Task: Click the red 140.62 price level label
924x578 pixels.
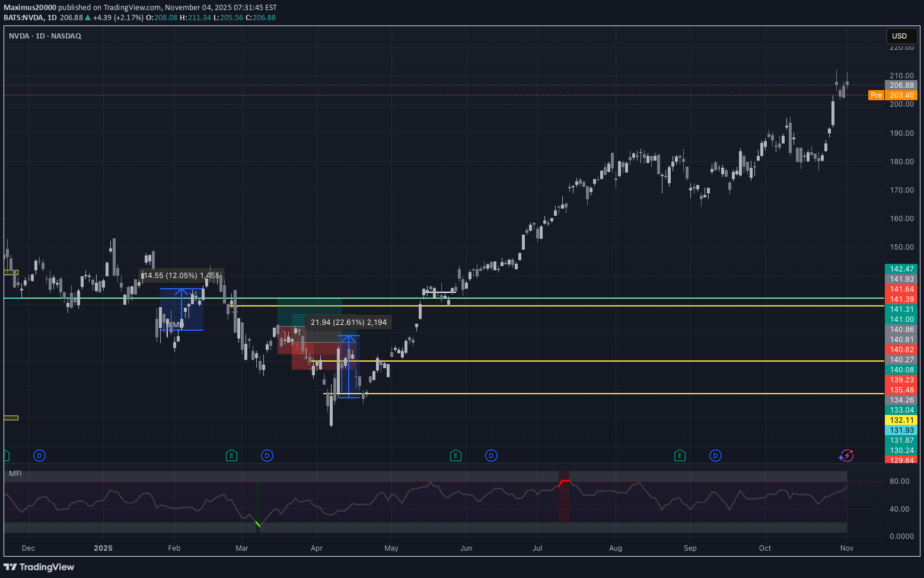Action: coord(901,350)
